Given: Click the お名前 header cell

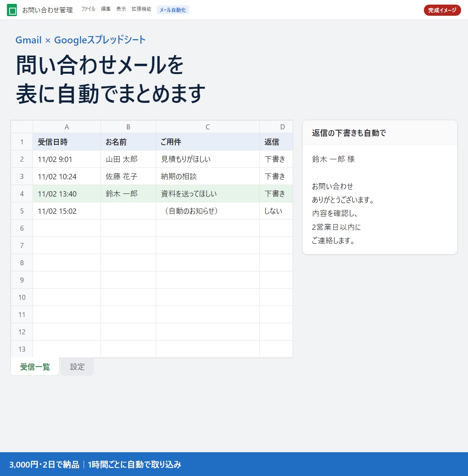Looking at the screenshot, I should pyautogui.click(x=128, y=142).
